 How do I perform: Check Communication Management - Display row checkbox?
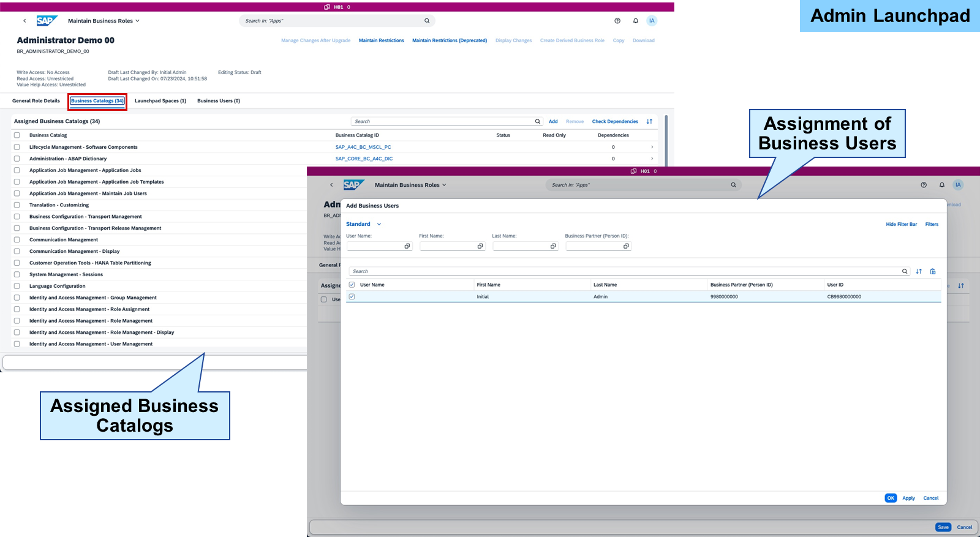tap(17, 251)
